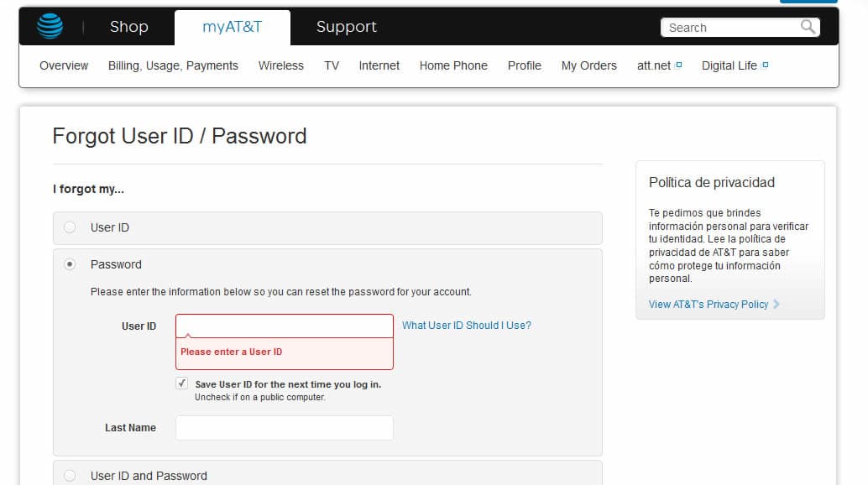The height and width of the screenshot is (485, 868).
Task: Select the Password radio button
Action: (x=70, y=263)
